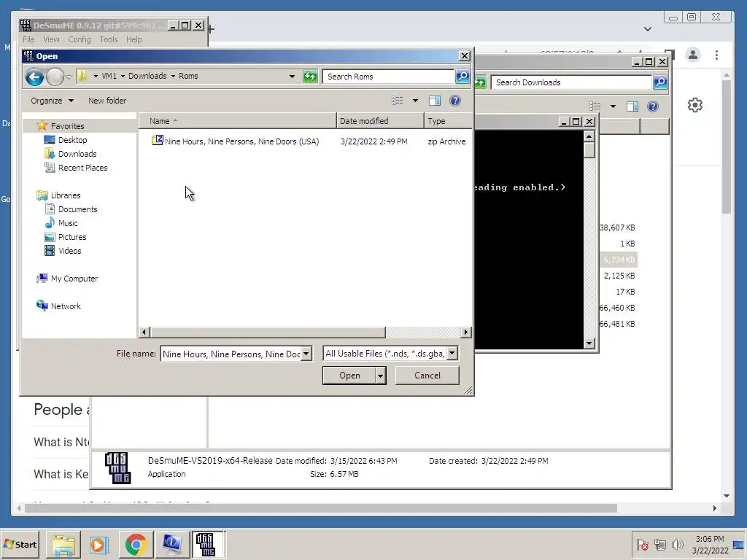The width and height of the screenshot is (747, 560).
Task: Expand the Open button split arrow
Action: [x=380, y=376]
